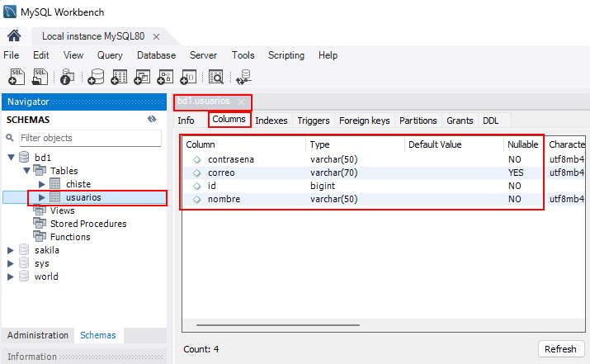Open the Tools menu

(243, 55)
